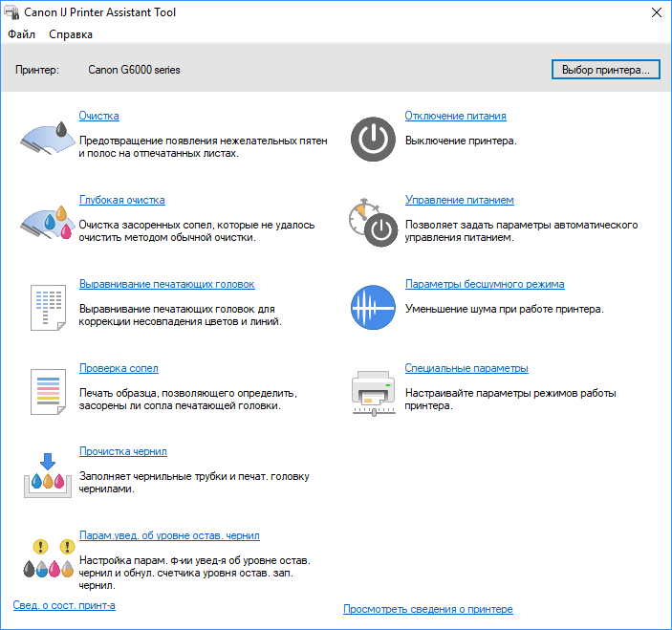This screenshot has width=672, height=630.
Task: Click the power off icon
Action: tap(373, 139)
